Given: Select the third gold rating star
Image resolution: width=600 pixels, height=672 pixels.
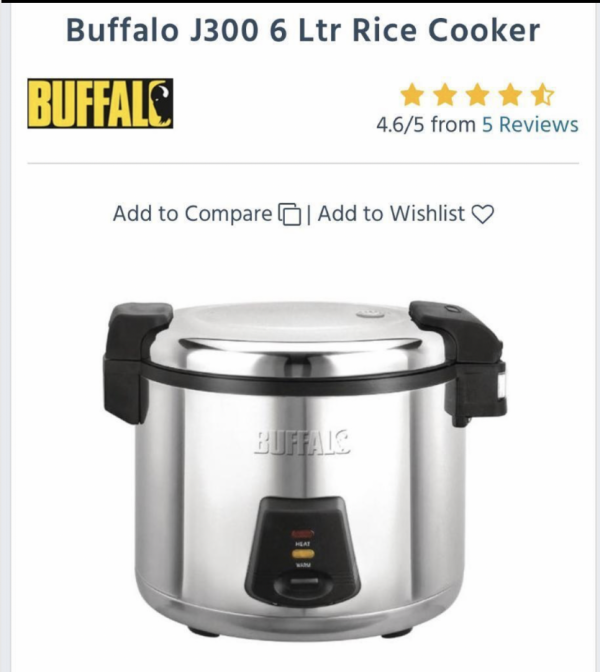Looking at the screenshot, I should pos(477,95).
